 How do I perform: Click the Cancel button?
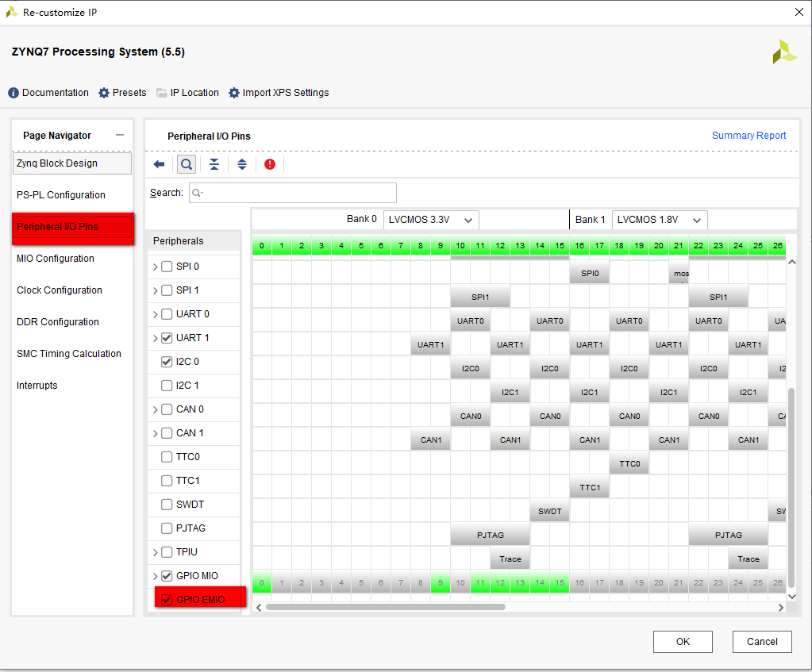[x=762, y=641]
